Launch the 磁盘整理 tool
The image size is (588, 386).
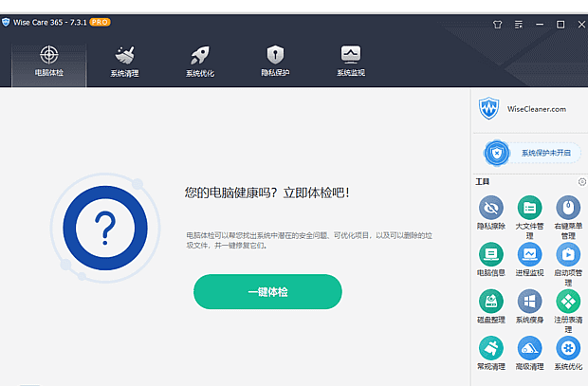(x=491, y=306)
